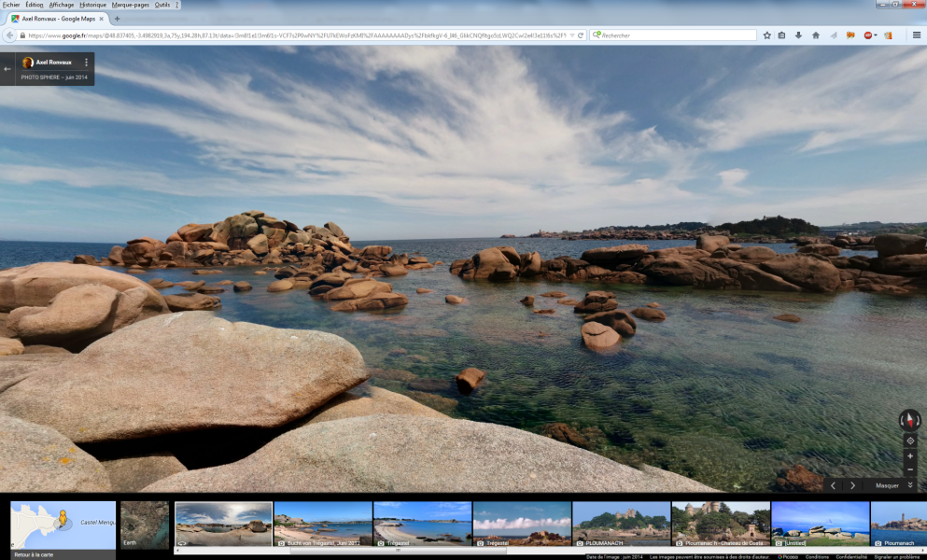Open the Bucht von Trégastel thumbnail
The height and width of the screenshot is (560, 927).
pos(323,524)
